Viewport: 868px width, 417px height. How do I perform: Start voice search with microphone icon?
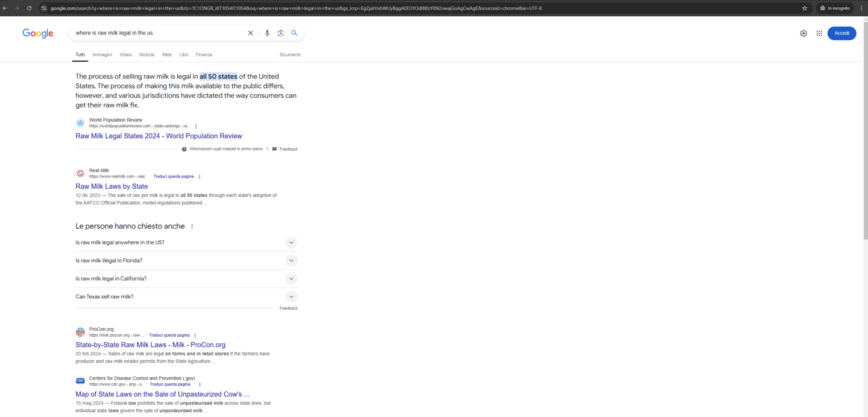(267, 33)
